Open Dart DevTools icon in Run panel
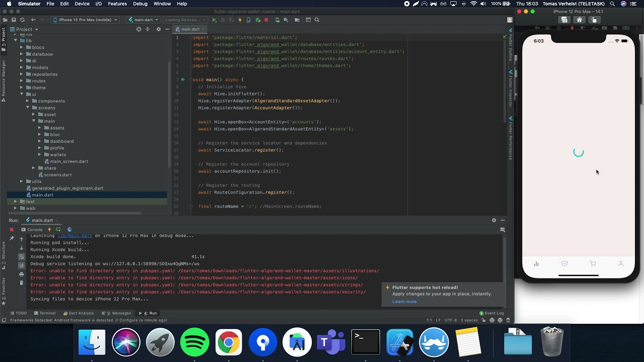This screenshot has height=362, width=644. pyautogui.click(x=69, y=229)
